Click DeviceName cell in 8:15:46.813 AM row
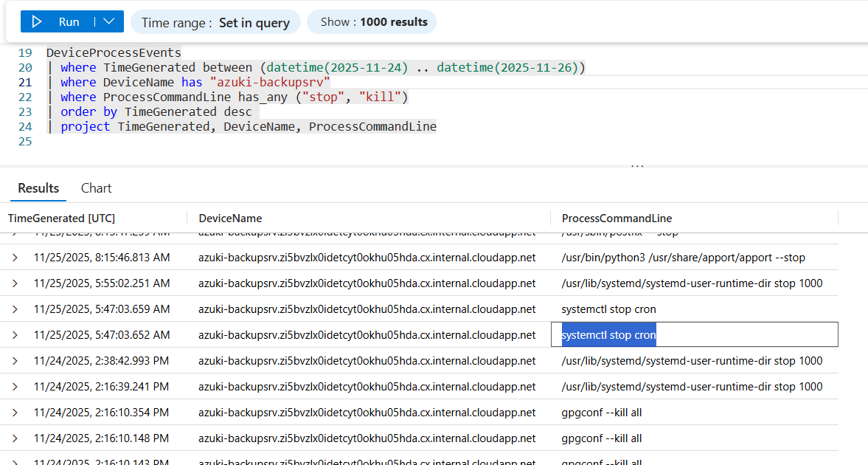The image size is (868, 465). (x=367, y=258)
